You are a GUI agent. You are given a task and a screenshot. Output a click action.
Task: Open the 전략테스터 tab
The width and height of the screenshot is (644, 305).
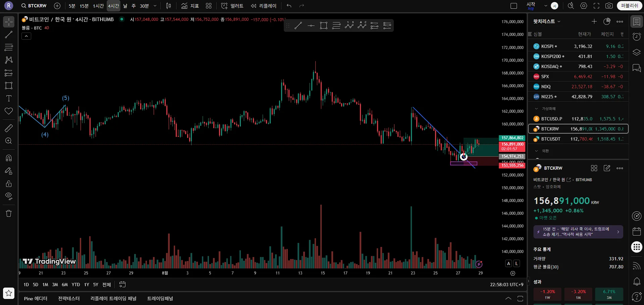tap(69, 299)
